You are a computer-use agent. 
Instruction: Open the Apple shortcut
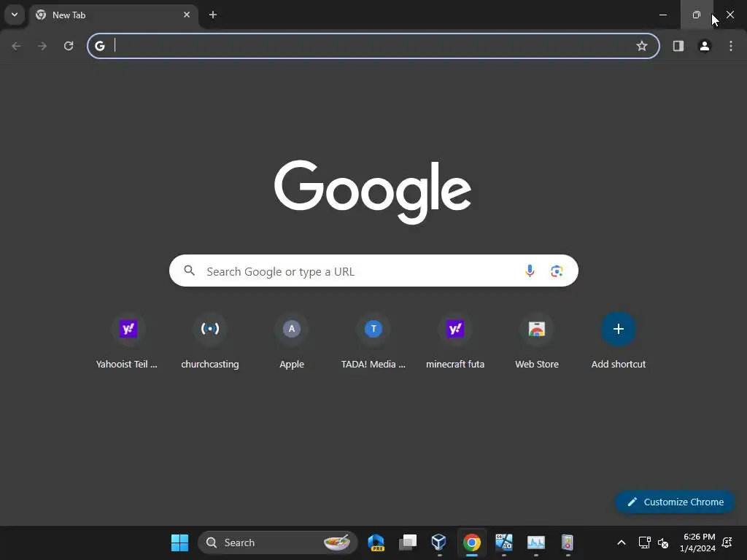click(292, 342)
